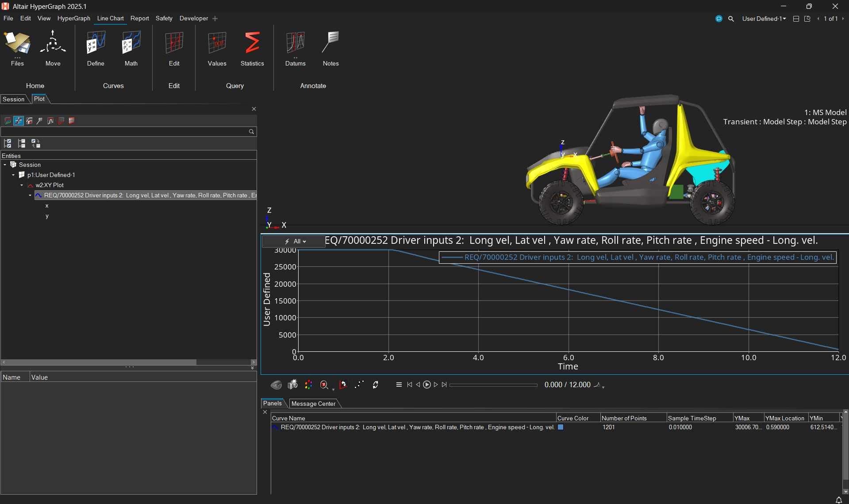Open the Report menu
Viewport: 849px width, 504px height.
click(139, 19)
